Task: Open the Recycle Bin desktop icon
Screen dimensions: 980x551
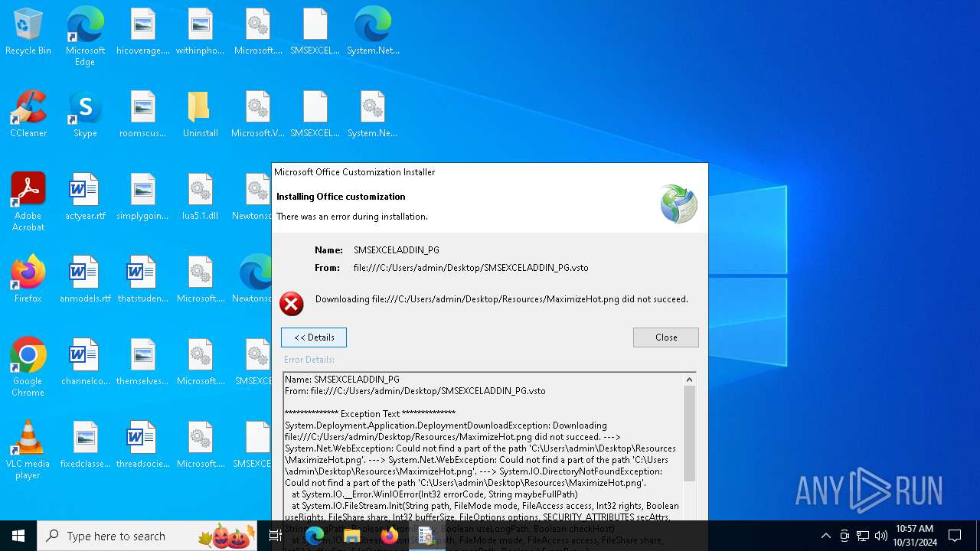Action: point(28,32)
